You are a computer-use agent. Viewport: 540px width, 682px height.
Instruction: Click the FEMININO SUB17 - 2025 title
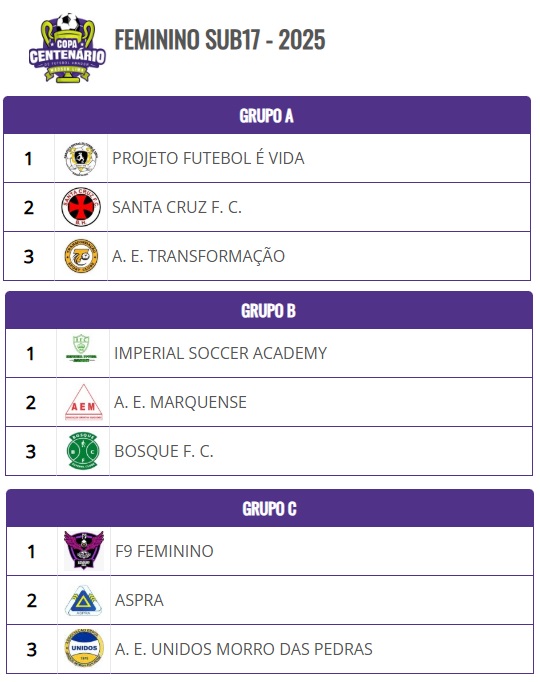(x=220, y=40)
